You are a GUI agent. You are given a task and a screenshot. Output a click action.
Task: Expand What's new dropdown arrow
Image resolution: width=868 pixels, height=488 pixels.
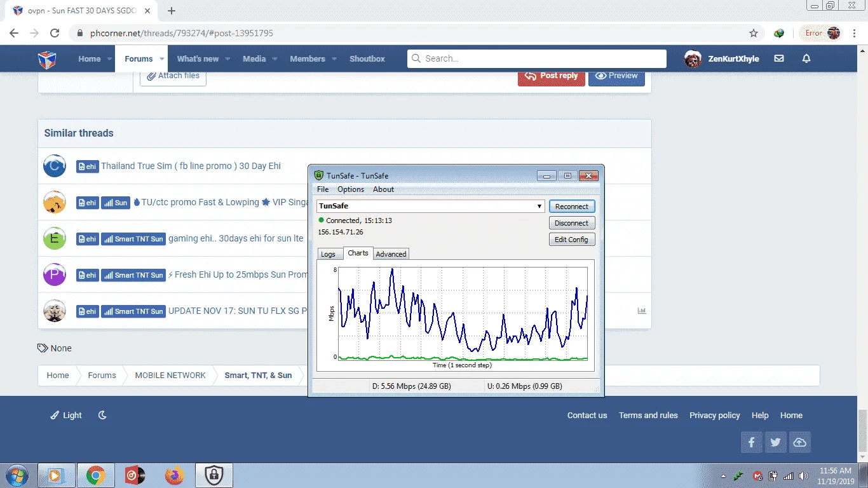pyautogui.click(x=227, y=58)
